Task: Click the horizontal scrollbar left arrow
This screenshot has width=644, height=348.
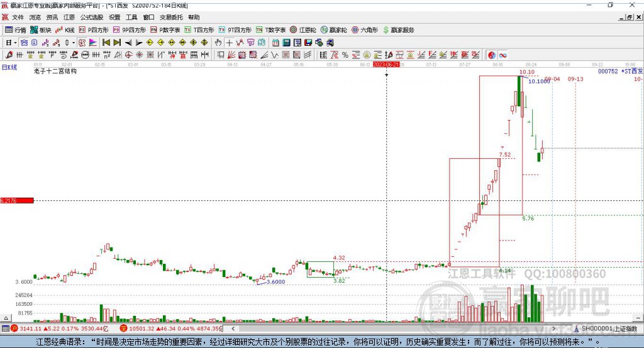Action: point(233,329)
